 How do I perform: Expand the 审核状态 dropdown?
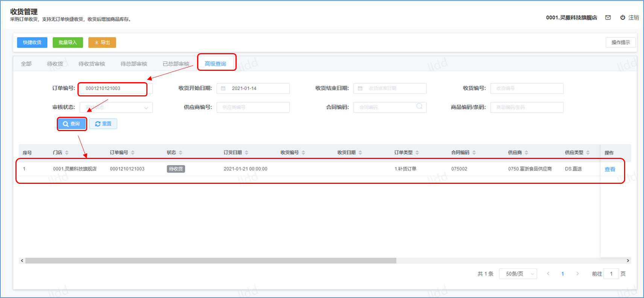[116, 107]
